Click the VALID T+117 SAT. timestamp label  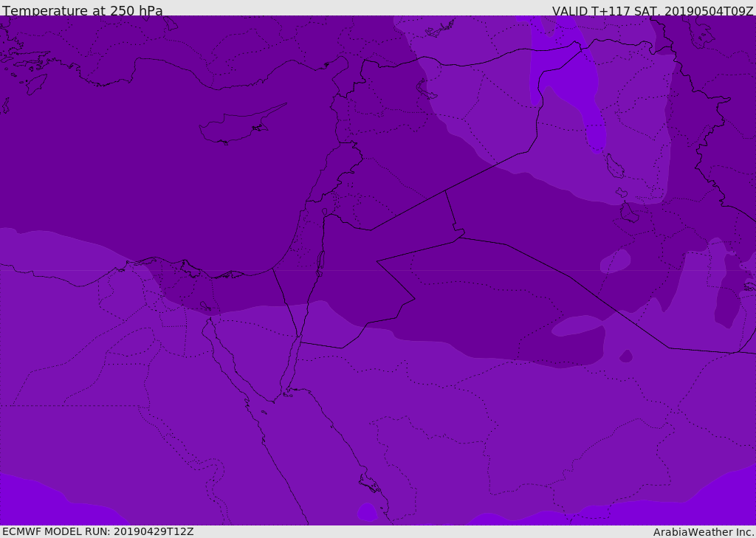coord(653,11)
